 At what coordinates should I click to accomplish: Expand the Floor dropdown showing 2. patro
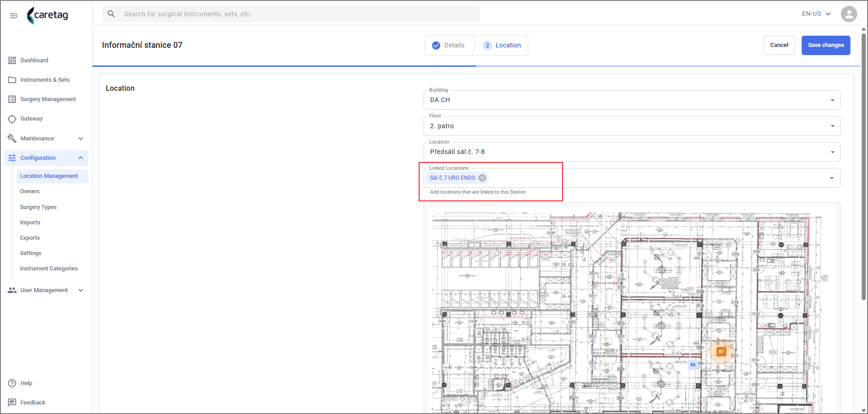point(632,126)
